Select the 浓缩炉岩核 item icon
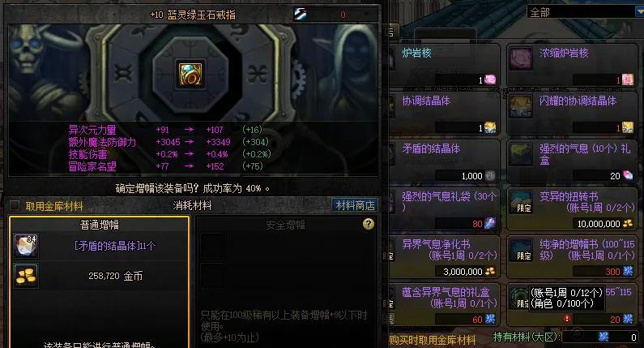Screen dimensions: 644x348 point(521,57)
